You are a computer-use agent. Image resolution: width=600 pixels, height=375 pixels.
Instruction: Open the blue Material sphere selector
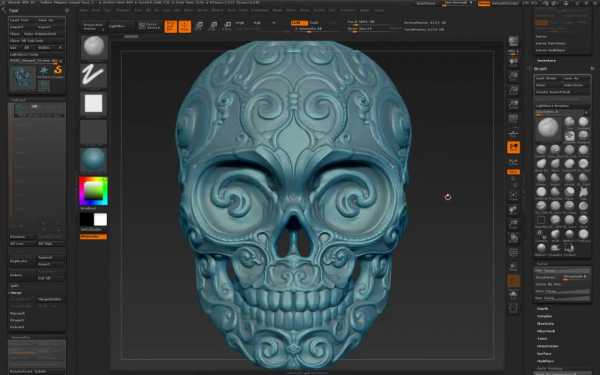[x=94, y=160]
